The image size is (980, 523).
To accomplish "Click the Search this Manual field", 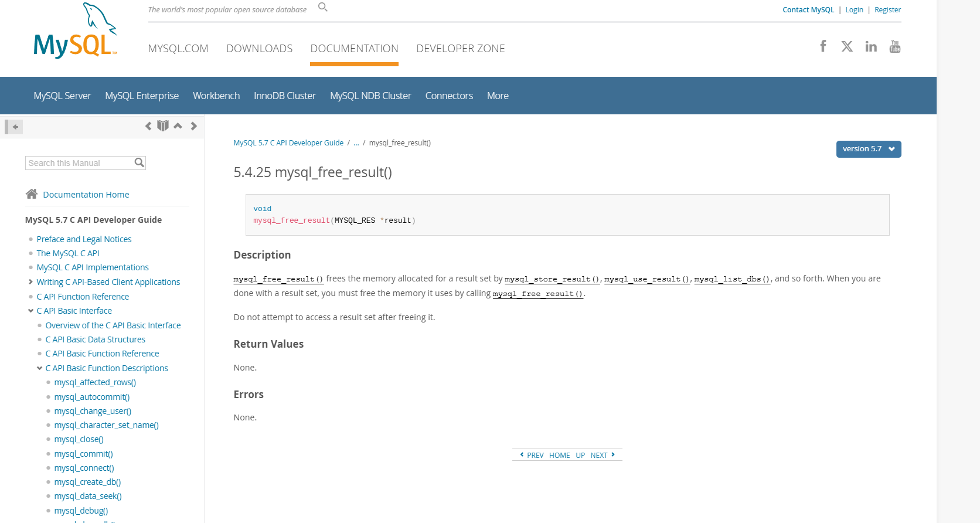I will [x=79, y=163].
